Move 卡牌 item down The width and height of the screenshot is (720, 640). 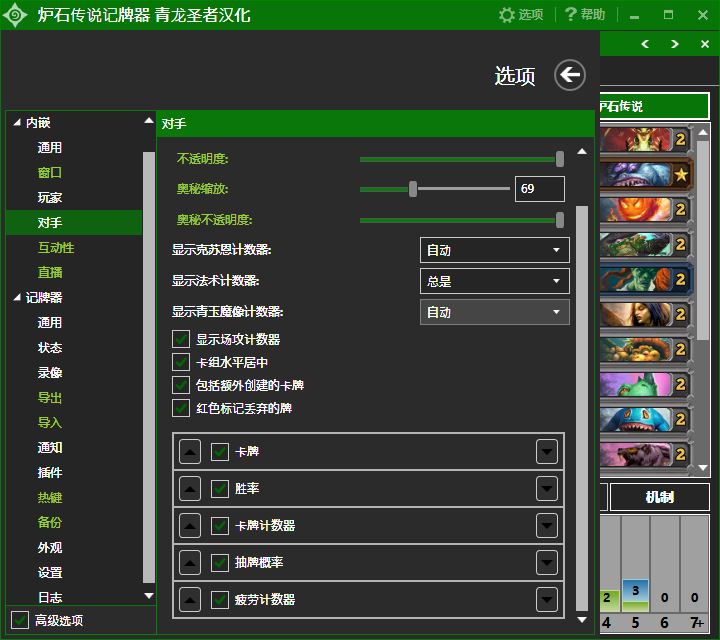click(x=546, y=451)
